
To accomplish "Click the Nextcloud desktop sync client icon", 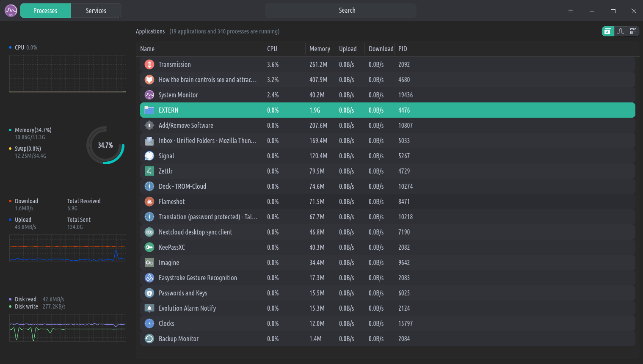I will 149,232.
